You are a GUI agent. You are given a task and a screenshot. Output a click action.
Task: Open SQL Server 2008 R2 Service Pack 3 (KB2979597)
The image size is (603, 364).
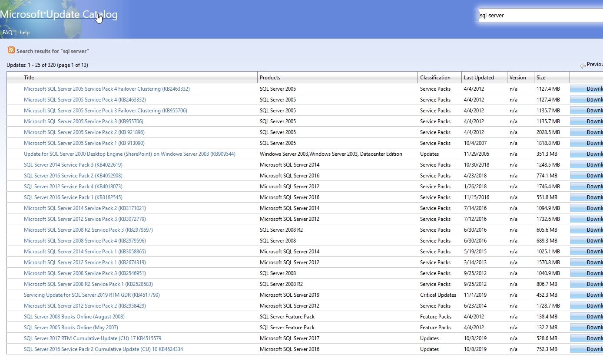(88, 230)
